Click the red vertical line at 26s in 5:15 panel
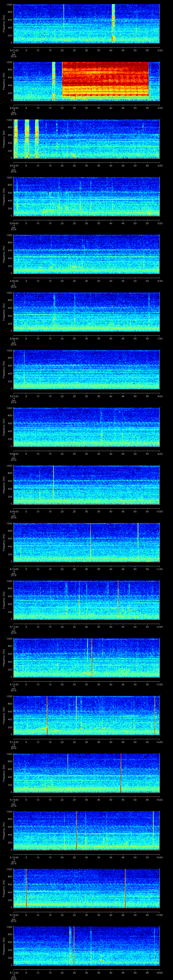The image size is (173, 980). point(76,831)
